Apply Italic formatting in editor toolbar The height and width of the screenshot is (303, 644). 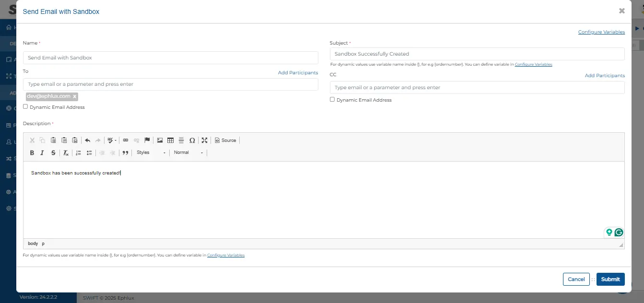click(x=42, y=153)
